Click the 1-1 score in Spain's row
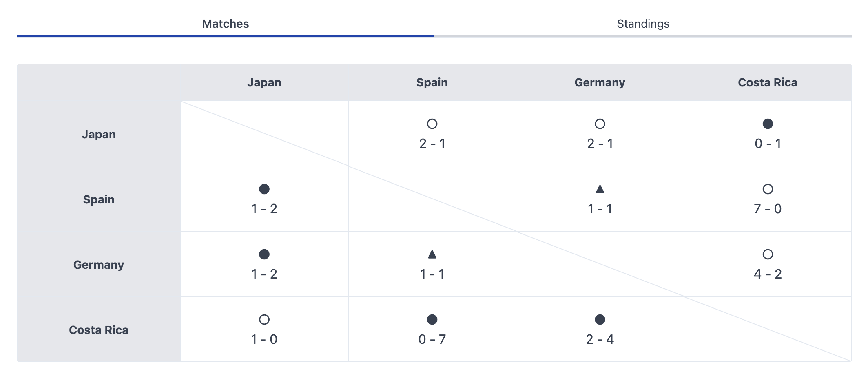The image size is (868, 376). [600, 209]
